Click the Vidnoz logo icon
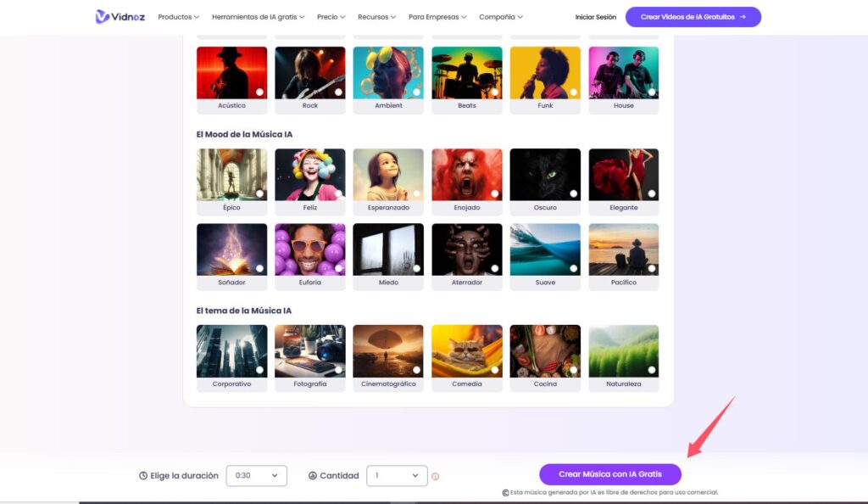Image resolution: width=868 pixels, height=504 pixels. (x=103, y=17)
